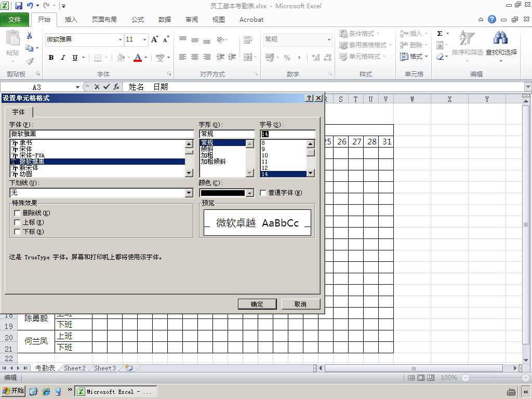Image resolution: width=532 pixels, height=399 pixels.
Task: Open the Name Box dropdown arrow
Action: click(77, 87)
